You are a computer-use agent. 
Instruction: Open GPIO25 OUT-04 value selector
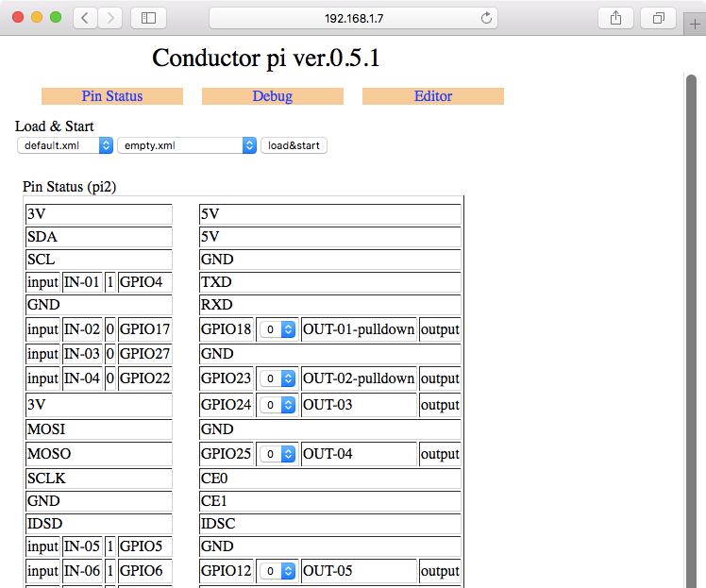click(x=277, y=454)
